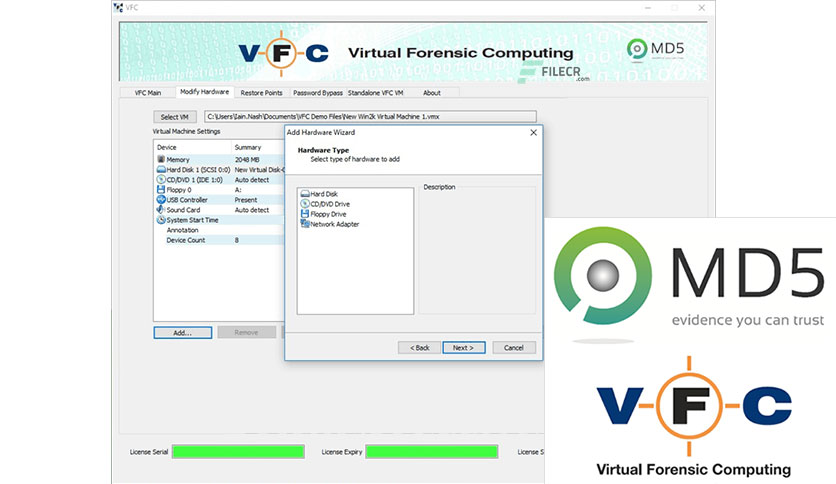Screen dimensions: 836x484
Task: Click the CD/DVD 1 (IDE 1:0) icon
Action: tap(161, 179)
